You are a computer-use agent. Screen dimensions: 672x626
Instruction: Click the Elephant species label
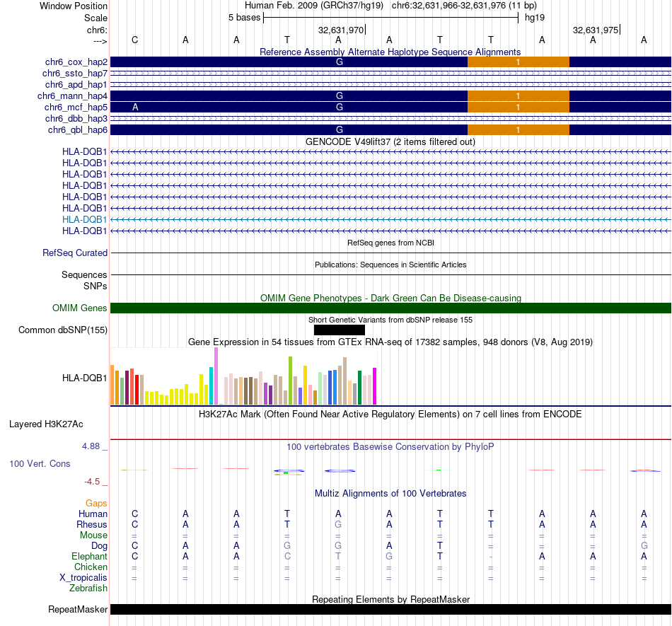90,557
